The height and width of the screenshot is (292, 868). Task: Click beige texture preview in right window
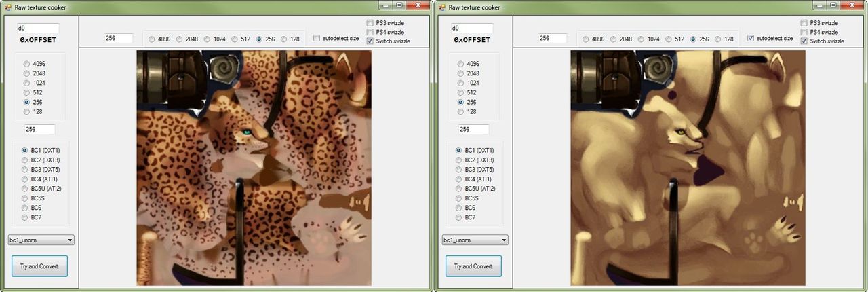click(x=688, y=168)
